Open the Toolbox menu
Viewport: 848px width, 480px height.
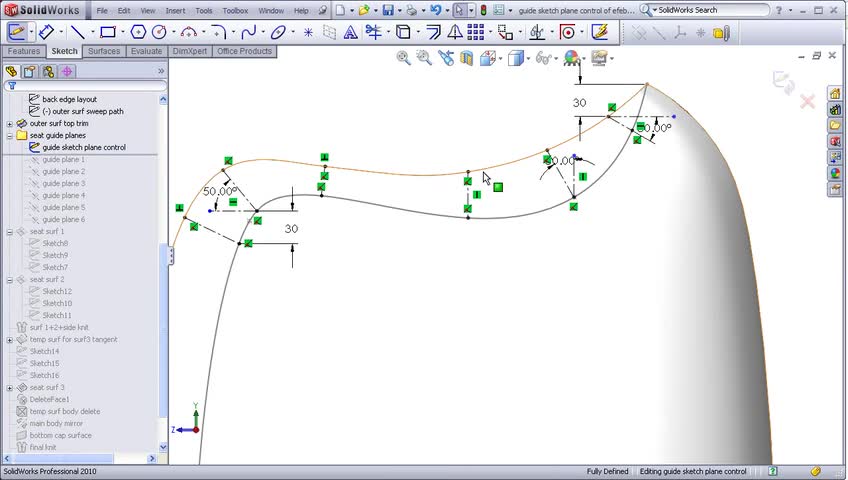coord(235,10)
